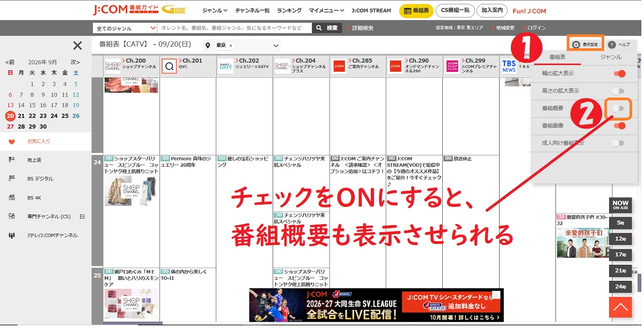Jump to NOW ON AIR
The height and width of the screenshot is (328, 644).
(620, 205)
